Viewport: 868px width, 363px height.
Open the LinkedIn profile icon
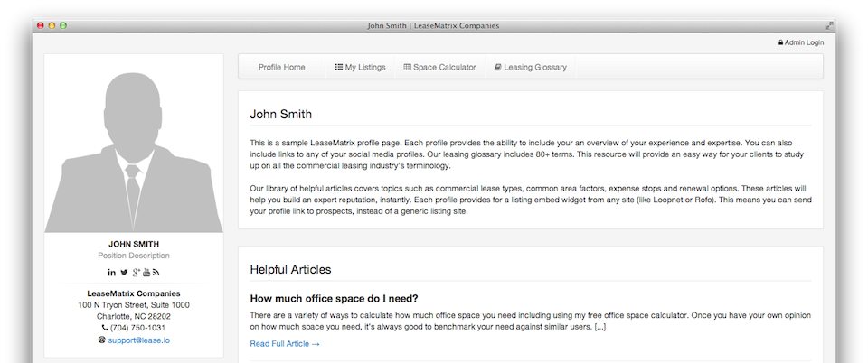pyautogui.click(x=112, y=273)
